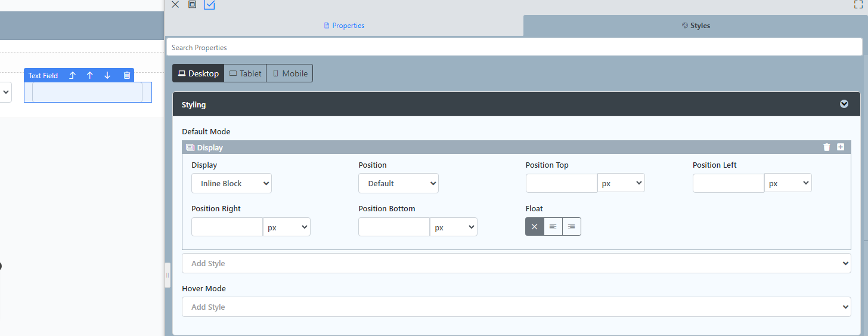Focus the Search Properties field

(514, 47)
